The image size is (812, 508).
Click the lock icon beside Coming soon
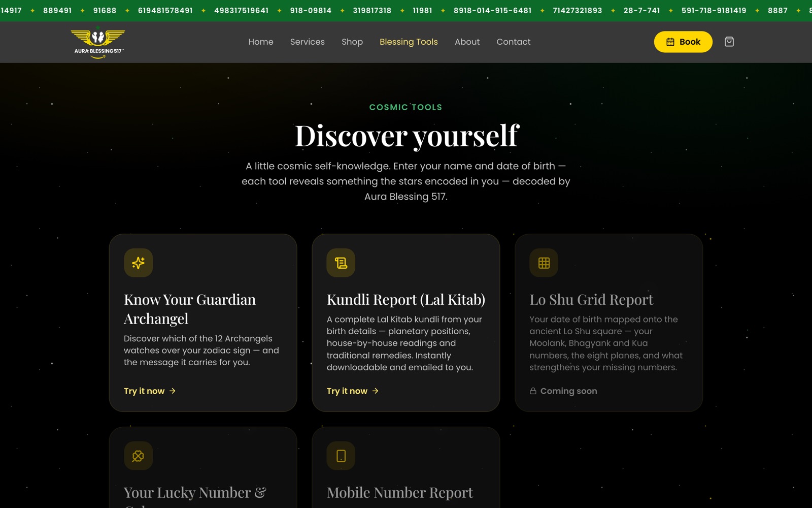point(533,391)
